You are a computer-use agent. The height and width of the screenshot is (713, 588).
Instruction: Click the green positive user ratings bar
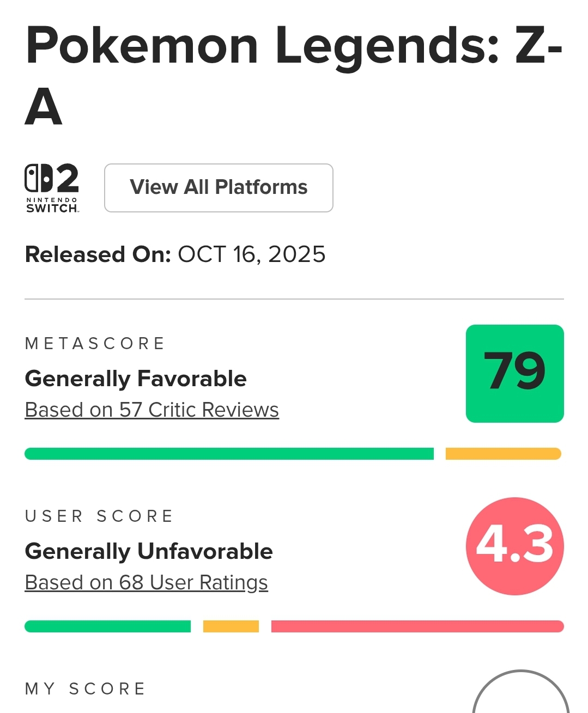click(x=108, y=626)
